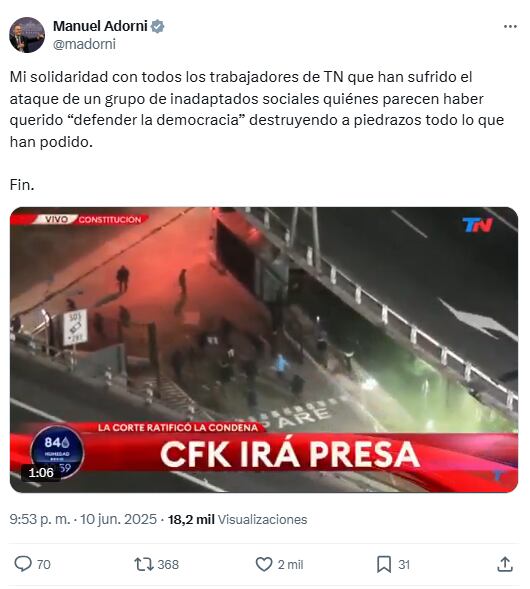Click the 31 bookmarks count

(404, 565)
